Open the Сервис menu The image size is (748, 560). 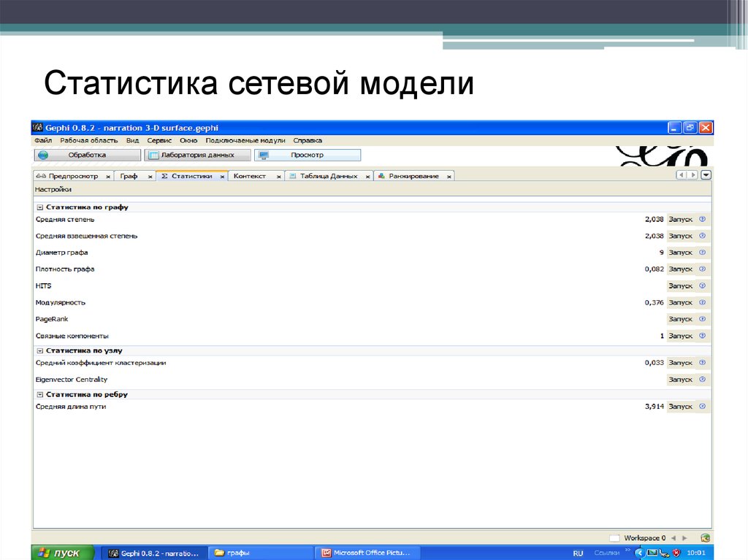click(x=161, y=139)
